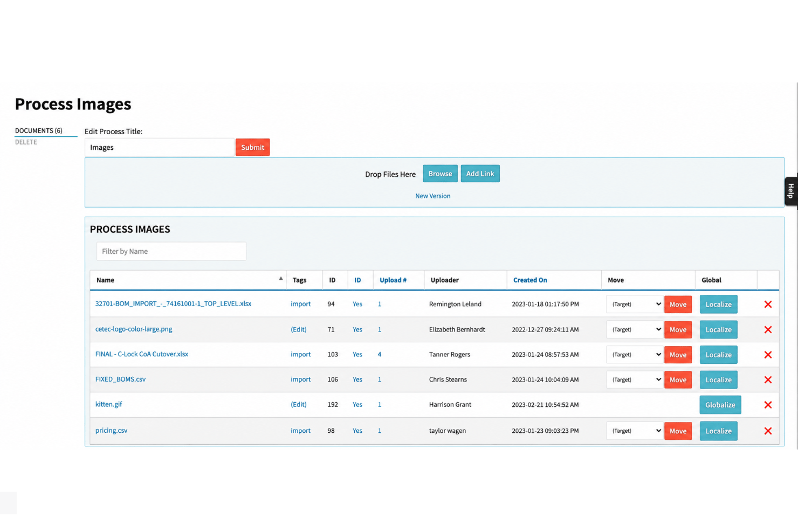Open the New Version link
The width and height of the screenshot is (798, 532).
(x=433, y=196)
